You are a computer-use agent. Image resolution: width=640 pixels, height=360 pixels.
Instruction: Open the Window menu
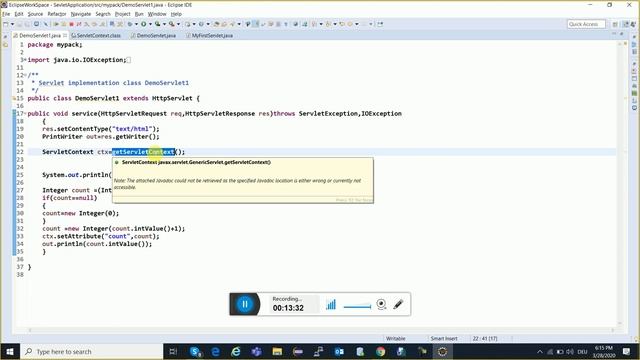click(157, 14)
